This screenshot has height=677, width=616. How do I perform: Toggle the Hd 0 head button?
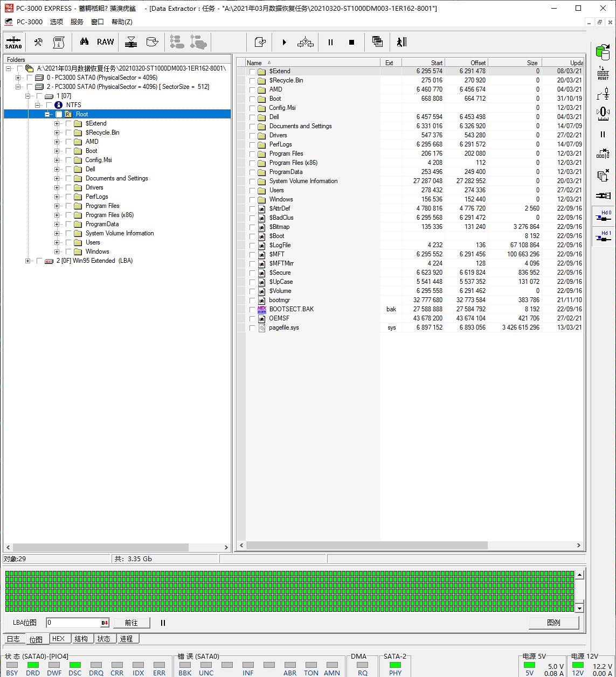[603, 216]
